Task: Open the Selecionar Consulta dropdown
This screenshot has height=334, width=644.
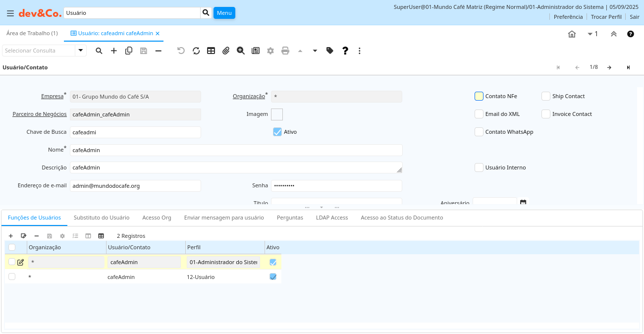Action: (81, 51)
